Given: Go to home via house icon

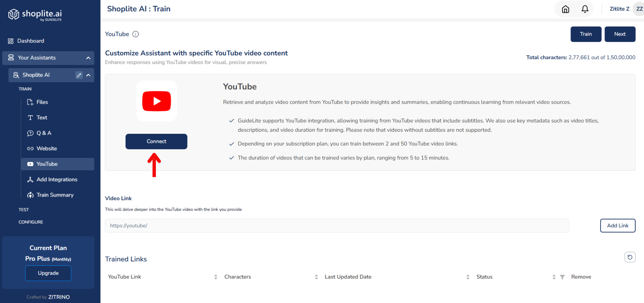Looking at the screenshot, I should pyautogui.click(x=565, y=9).
